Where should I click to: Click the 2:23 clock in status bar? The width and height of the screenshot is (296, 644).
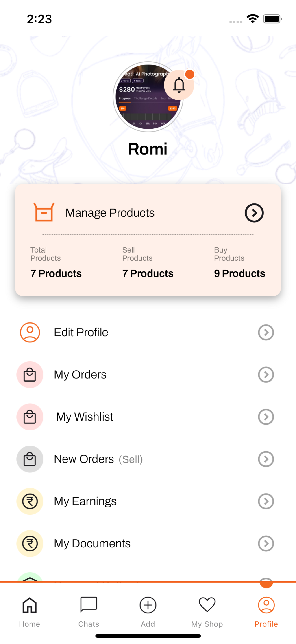pos(39,19)
